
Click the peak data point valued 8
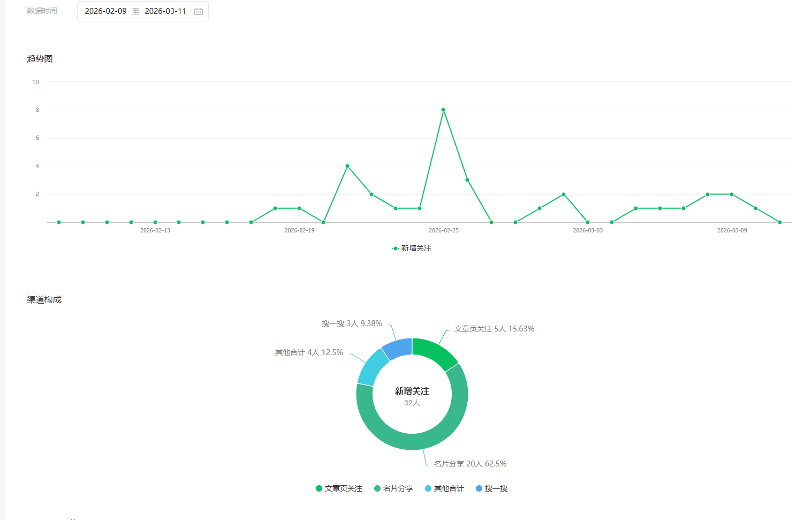pyautogui.click(x=443, y=110)
